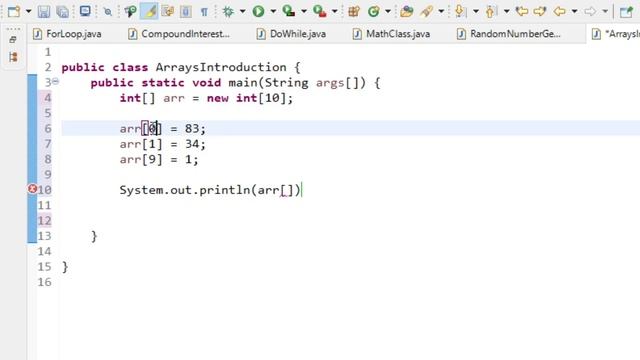Click the Last Edit Location arrow

click(x=522, y=11)
